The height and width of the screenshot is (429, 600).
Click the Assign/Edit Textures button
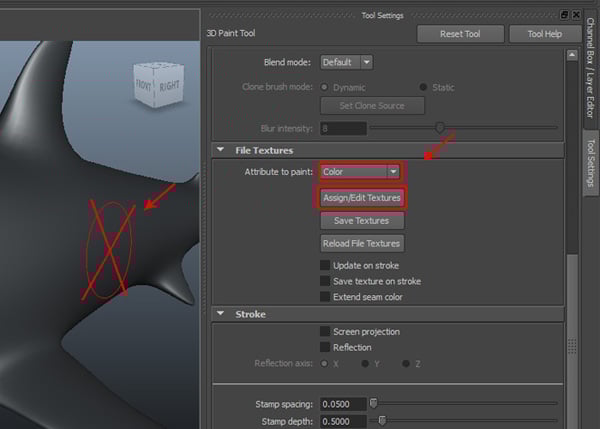361,198
